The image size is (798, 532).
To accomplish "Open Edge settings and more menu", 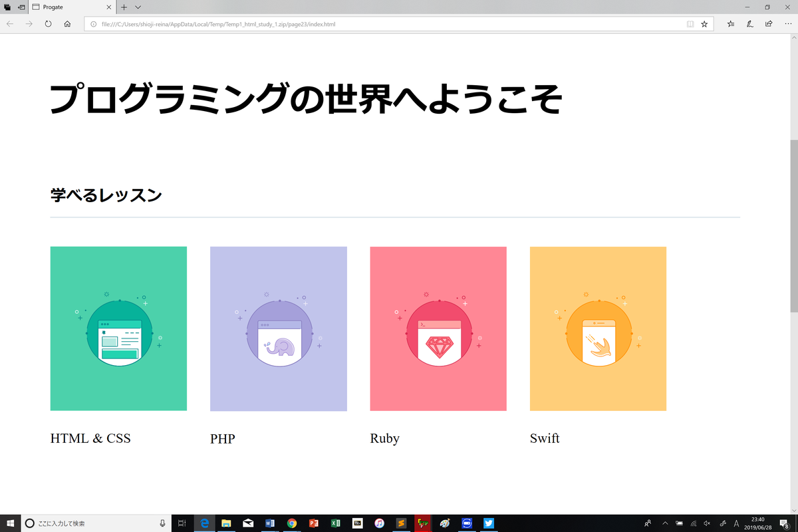I will point(787,24).
